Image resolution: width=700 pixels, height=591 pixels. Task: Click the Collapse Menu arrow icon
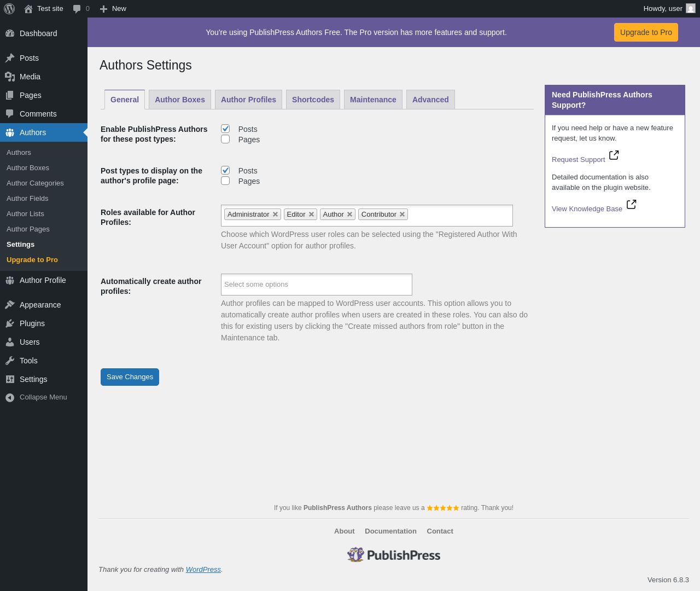10,397
